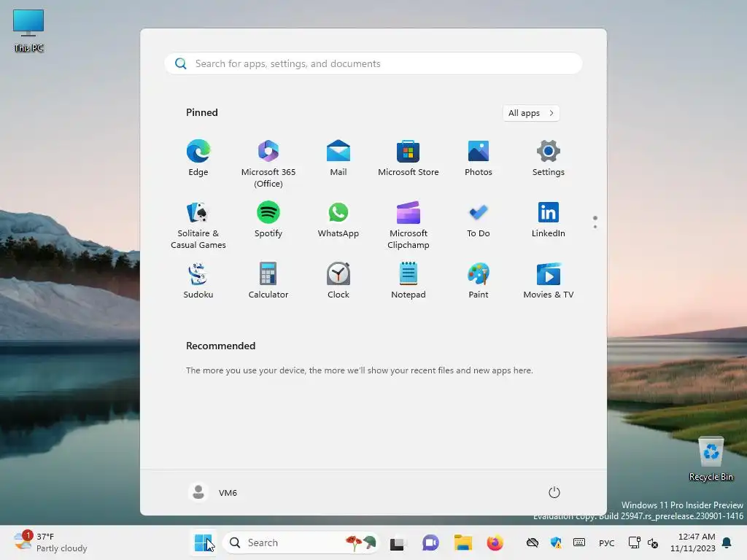This screenshot has height=560, width=747.
Task: Click the Start button on taskbar
Action: tap(204, 542)
